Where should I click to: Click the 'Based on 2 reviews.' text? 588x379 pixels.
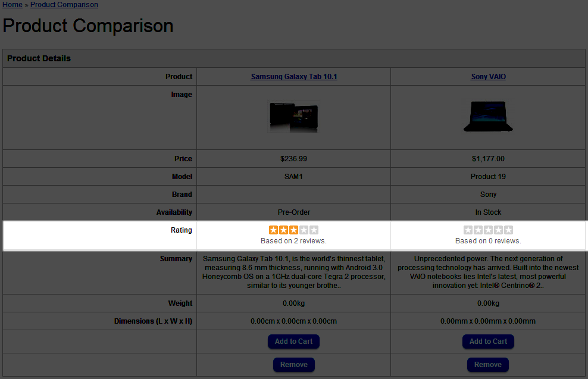coord(293,241)
